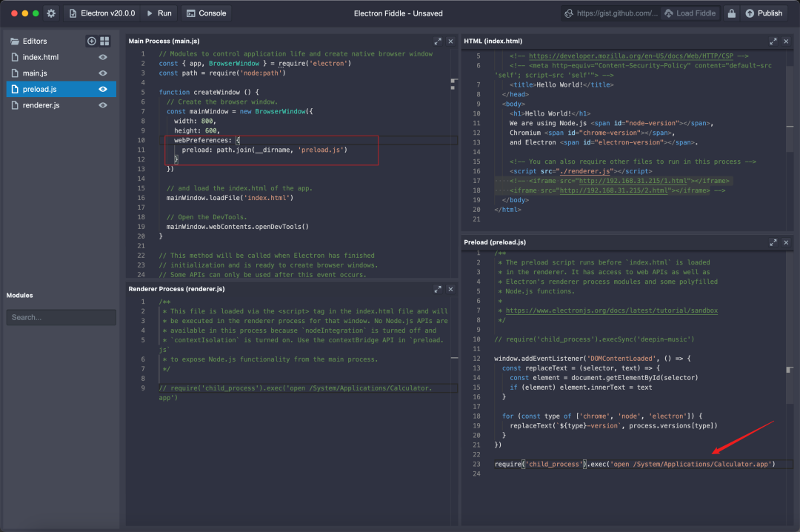Click the ./renderer.js script link
Screen dimensions: 800x532
pos(584,171)
